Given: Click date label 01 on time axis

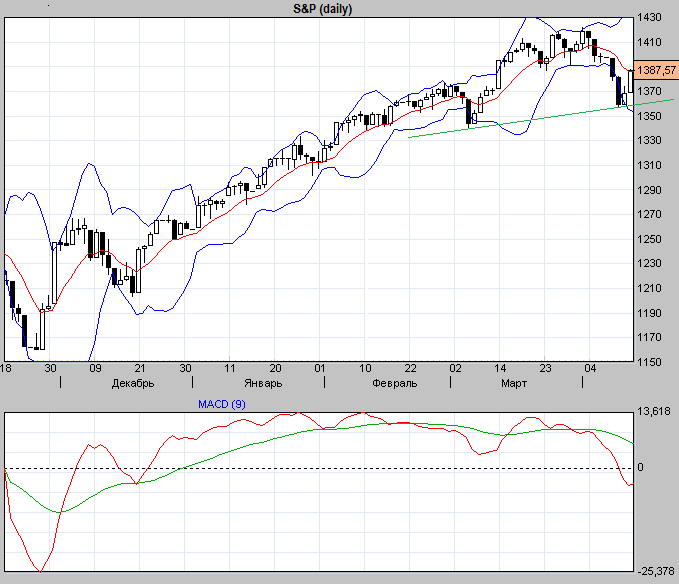Looking at the screenshot, I should (x=320, y=368).
